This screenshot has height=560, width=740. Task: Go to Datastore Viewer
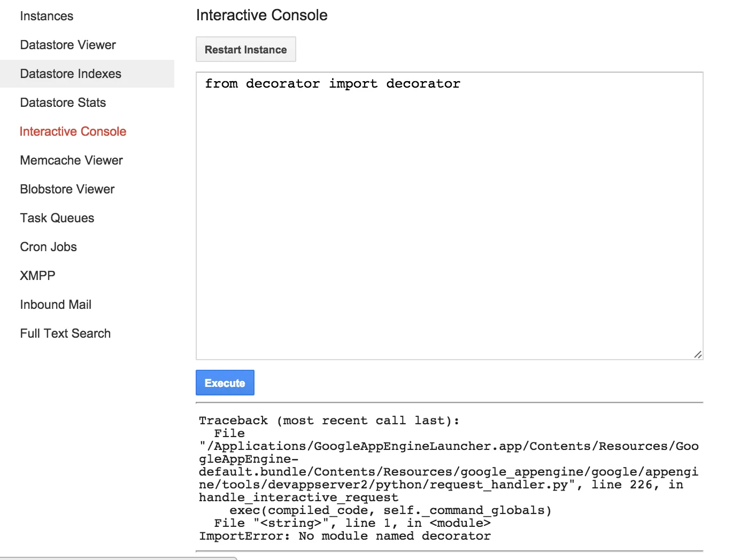(68, 45)
